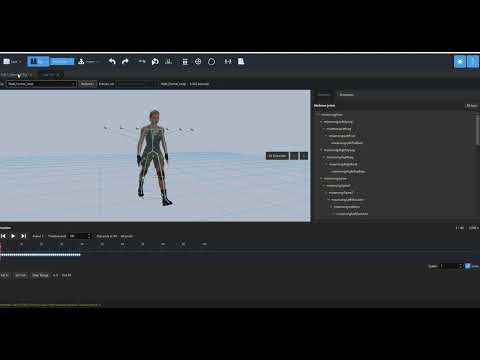
Task: Click the document page toolbar icon
Action: [241, 62]
